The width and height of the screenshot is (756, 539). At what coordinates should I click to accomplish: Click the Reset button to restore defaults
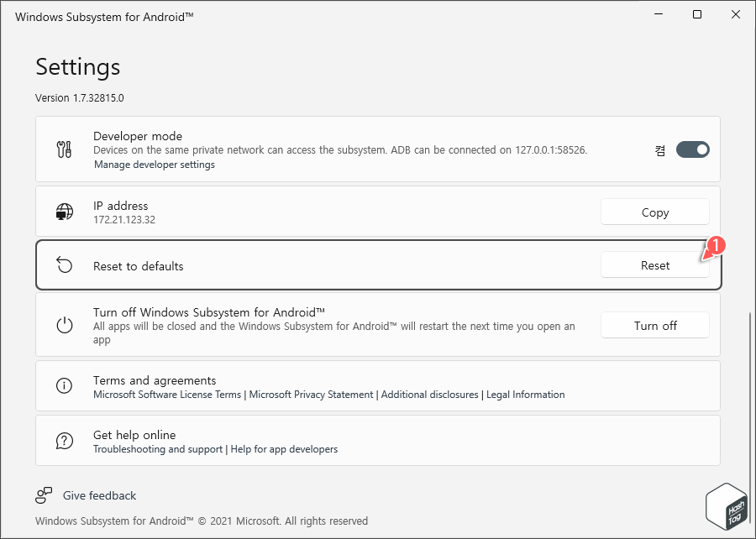[x=654, y=264]
